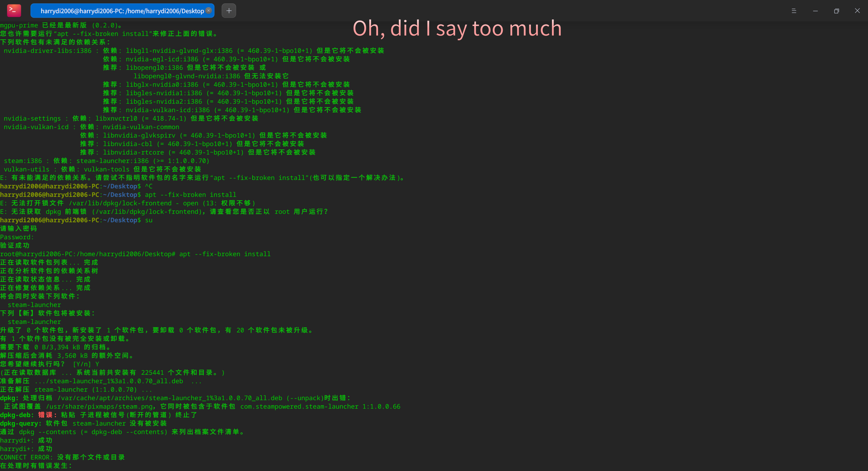The width and height of the screenshot is (868, 471).
Task: Click the steam:i386 dependency line
Action: (x=106, y=161)
